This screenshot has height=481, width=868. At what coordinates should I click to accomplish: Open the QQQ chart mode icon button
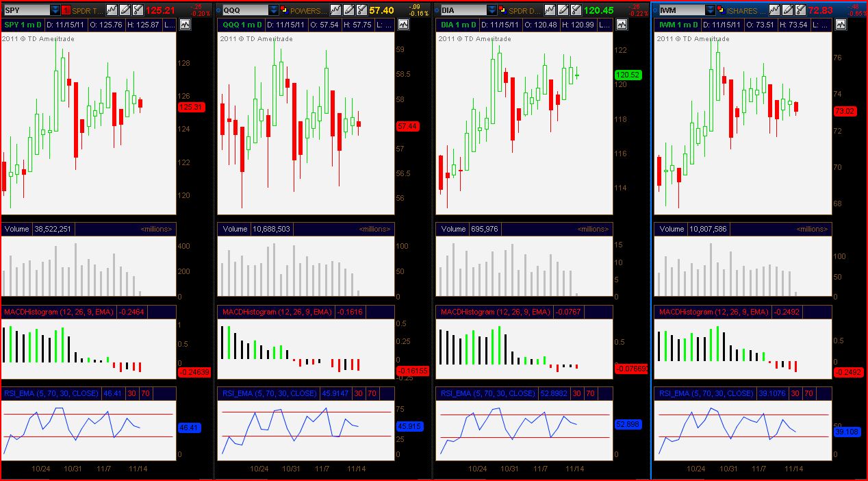[404, 24]
